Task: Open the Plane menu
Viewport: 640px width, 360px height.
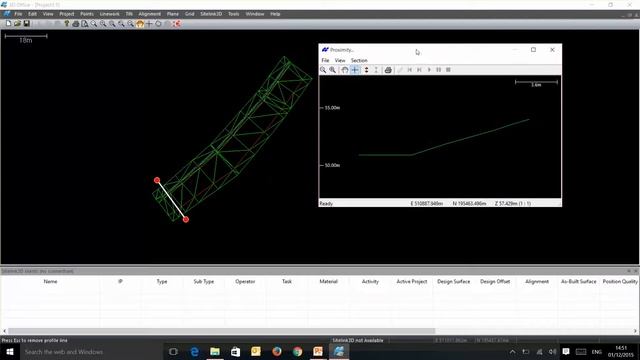Action: (x=173, y=14)
